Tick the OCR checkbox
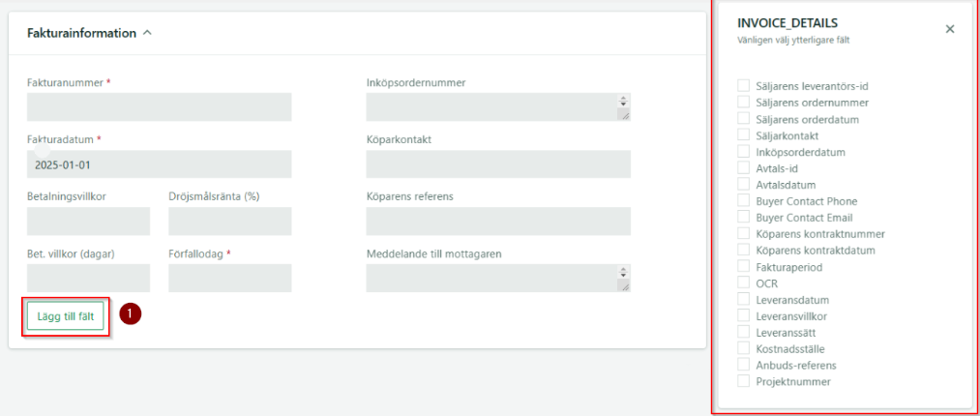Image resolution: width=980 pixels, height=416 pixels. pos(744,282)
